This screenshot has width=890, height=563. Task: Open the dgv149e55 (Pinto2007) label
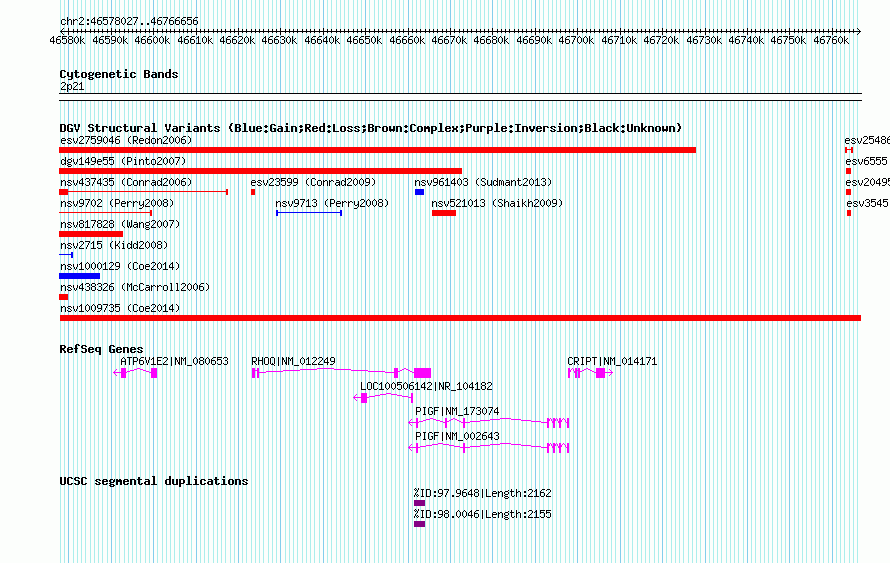click(x=123, y=161)
